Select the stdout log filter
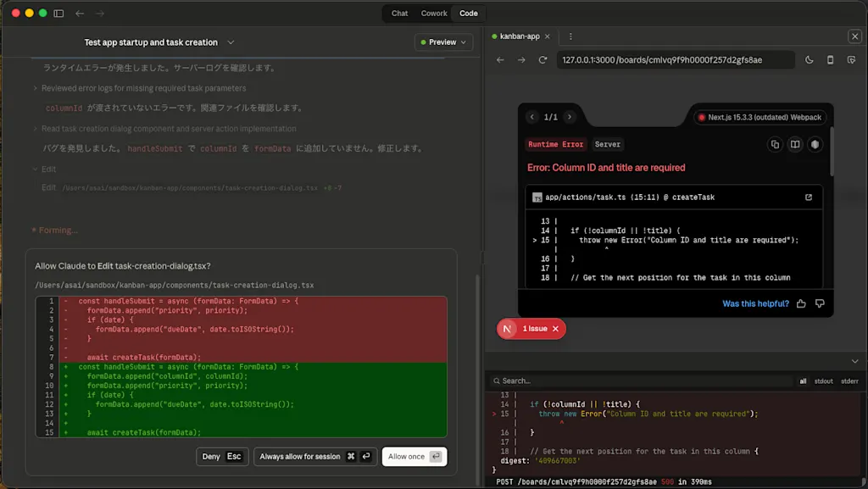This screenshot has height=489, width=868. coord(823,381)
